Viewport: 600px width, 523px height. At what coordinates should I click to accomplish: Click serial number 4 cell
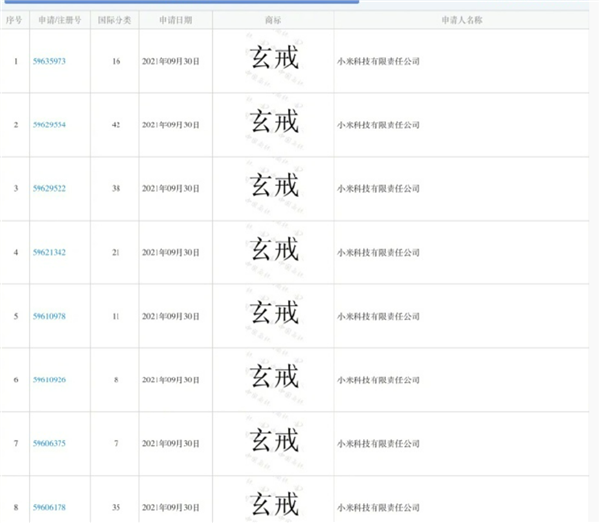(x=16, y=252)
